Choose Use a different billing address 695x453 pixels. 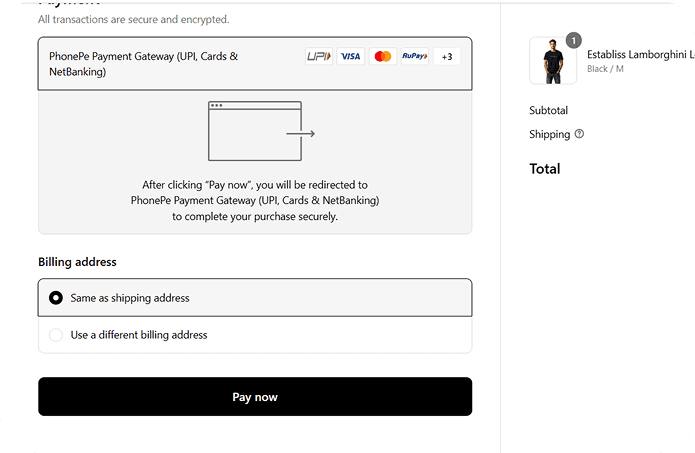click(x=56, y=335)
